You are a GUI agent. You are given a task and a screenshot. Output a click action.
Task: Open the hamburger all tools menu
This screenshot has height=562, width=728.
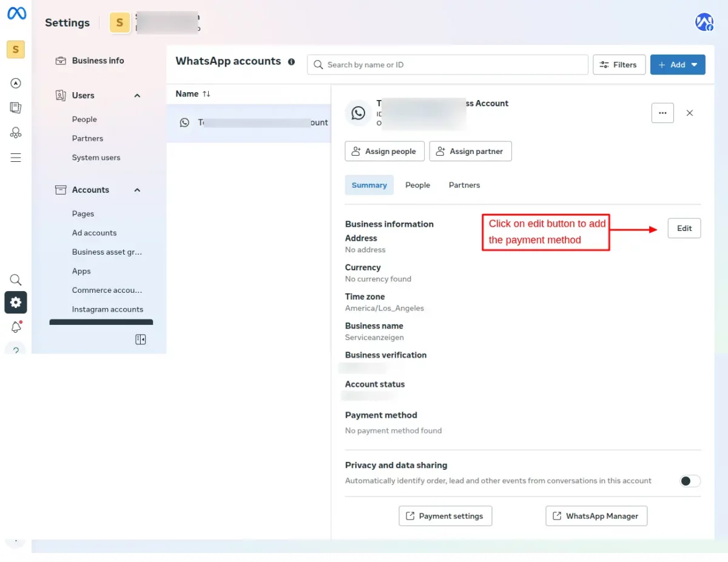[x=16, y=158]
